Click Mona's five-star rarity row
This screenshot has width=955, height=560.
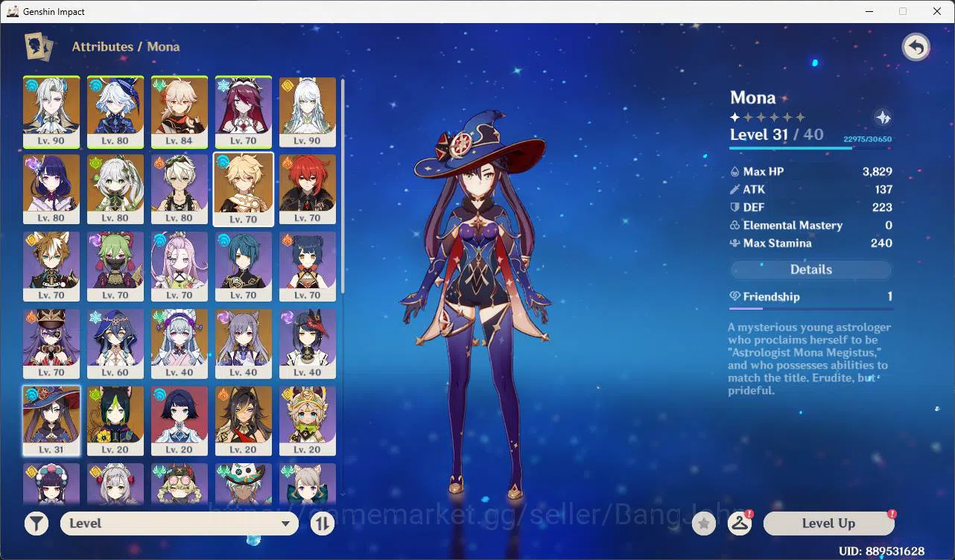point(767,118)
